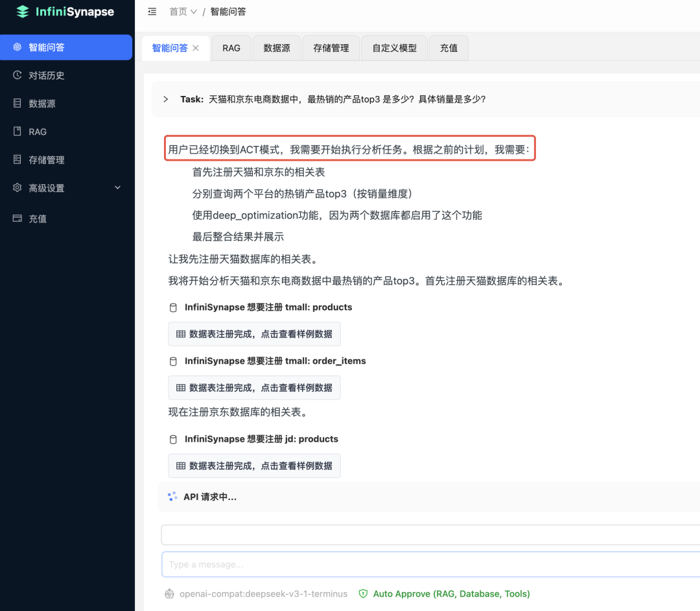
Task: Expand the Task header chevron
Action: tap(166, 99)
